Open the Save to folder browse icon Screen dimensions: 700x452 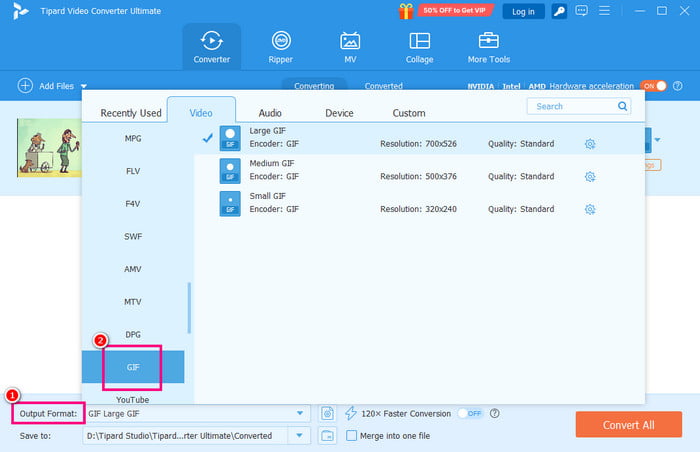(x=327, y=435)
